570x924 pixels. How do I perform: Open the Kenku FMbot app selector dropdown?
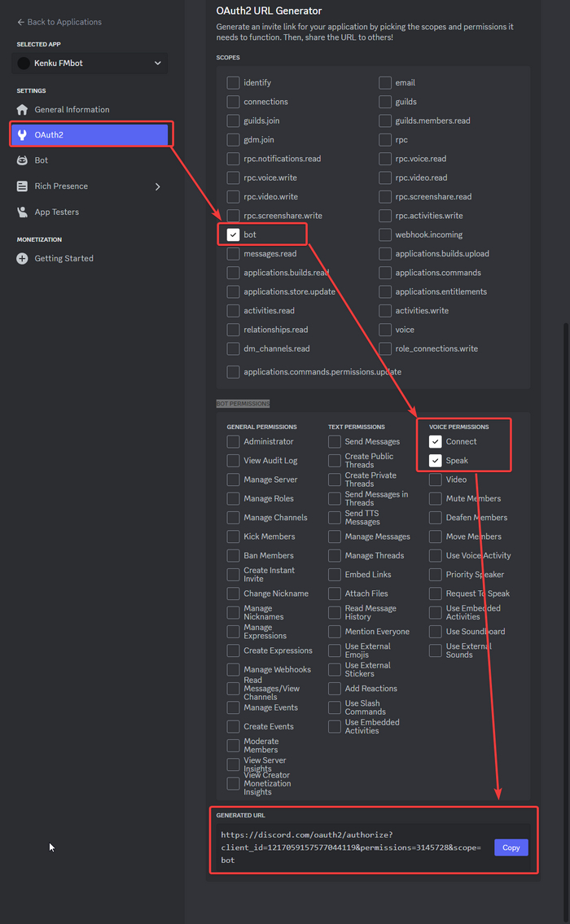point(157,63)
